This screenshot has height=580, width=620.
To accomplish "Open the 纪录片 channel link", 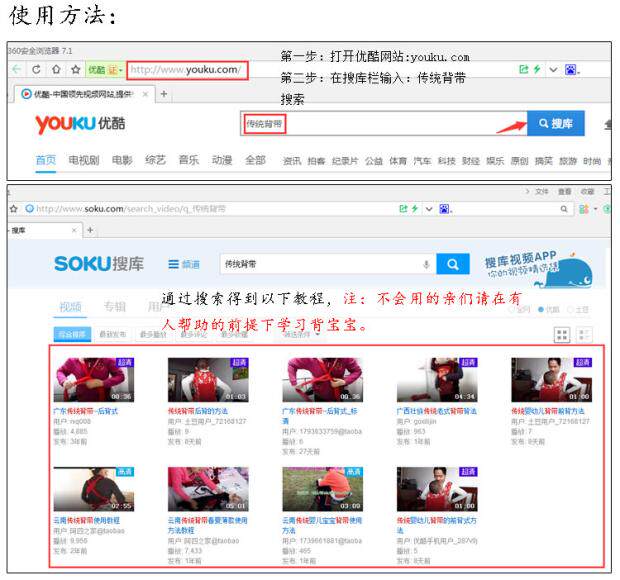I will (345, 161).
